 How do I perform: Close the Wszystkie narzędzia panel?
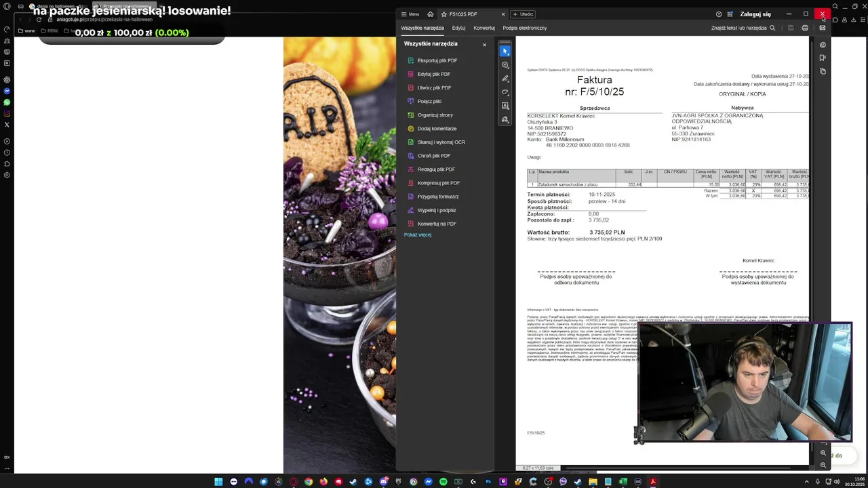coord(484,45)
